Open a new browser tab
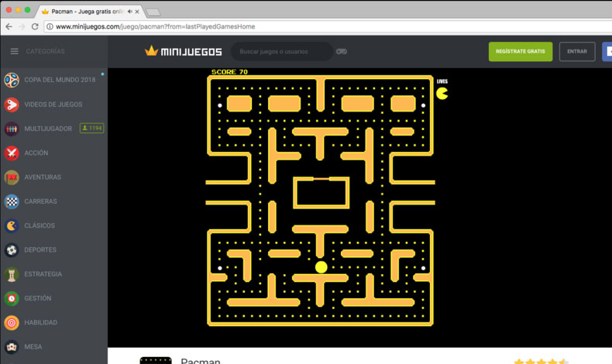 coord(153,12)
